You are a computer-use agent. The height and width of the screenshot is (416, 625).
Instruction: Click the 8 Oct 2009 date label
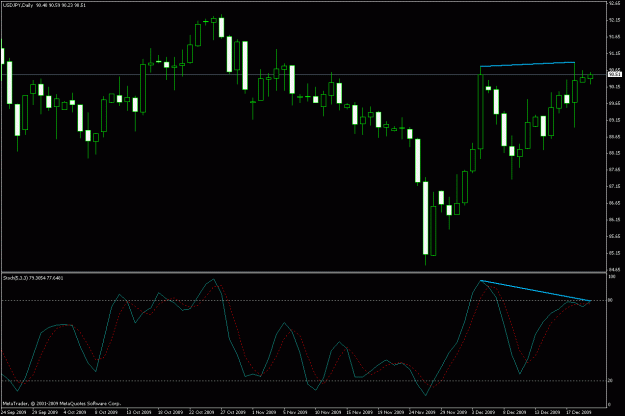[106, 412]
